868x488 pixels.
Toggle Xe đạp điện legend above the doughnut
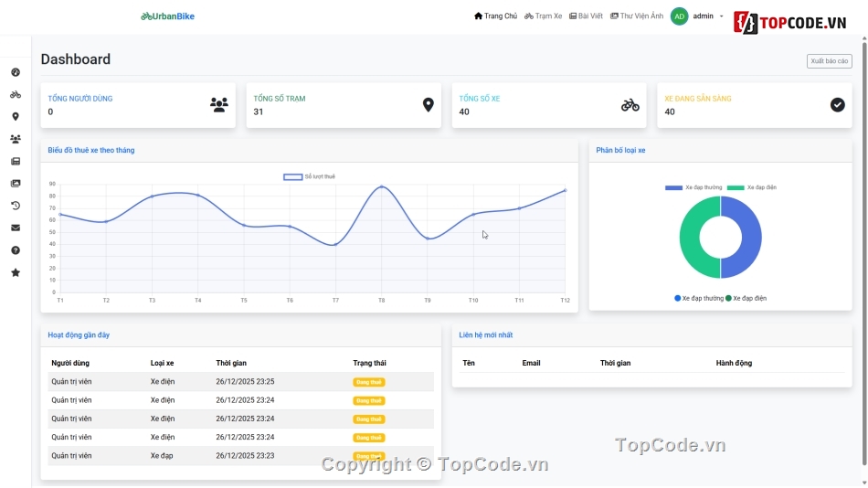coord(752,187)
